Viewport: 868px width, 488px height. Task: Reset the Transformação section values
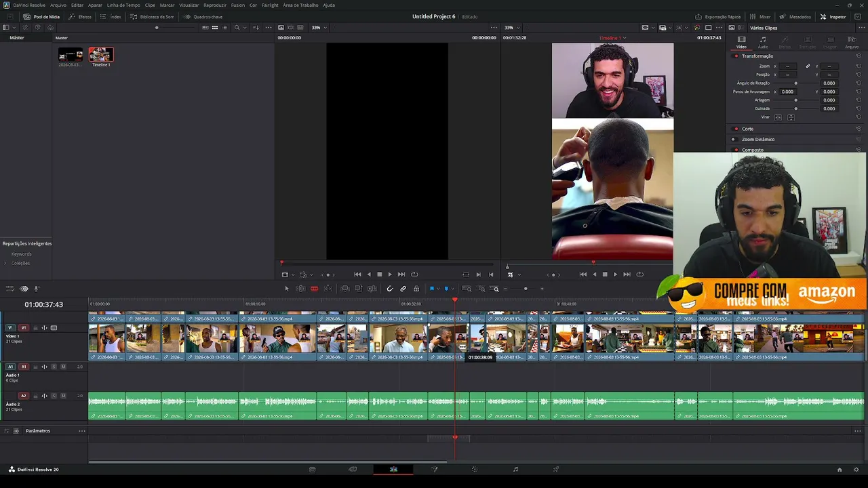pos(859,56)
